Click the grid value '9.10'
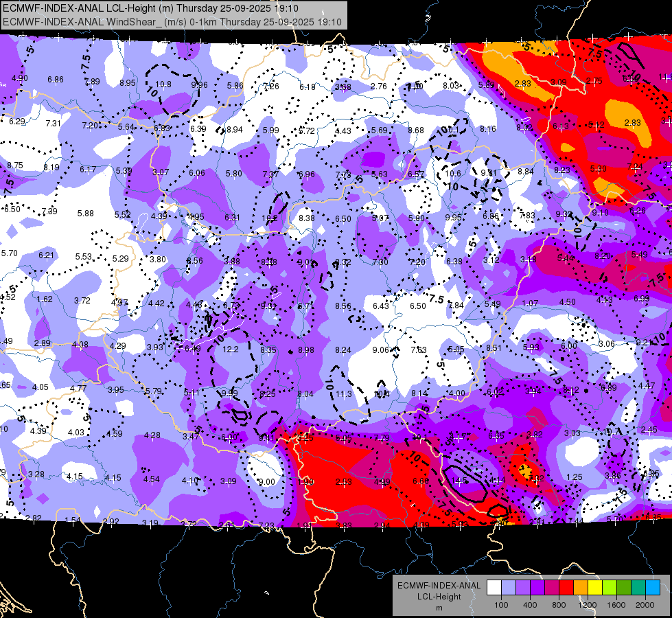Image resolution: width=672 pixels, height=618 pixels. point(601,212)
